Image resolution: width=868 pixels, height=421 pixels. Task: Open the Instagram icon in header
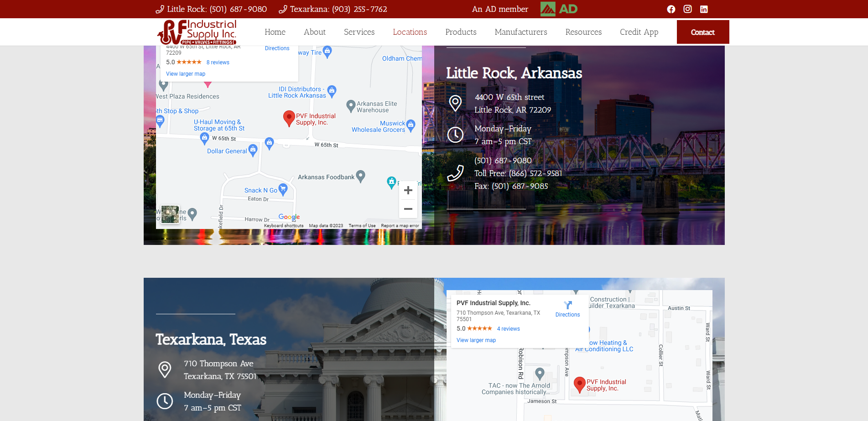(687, 9)
